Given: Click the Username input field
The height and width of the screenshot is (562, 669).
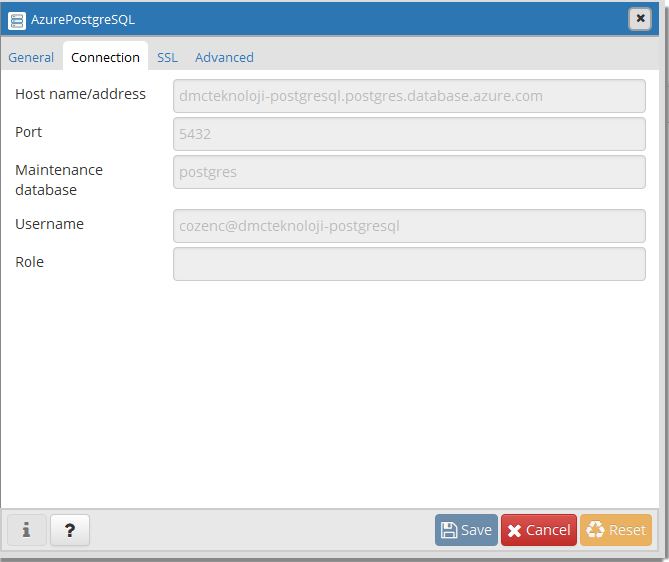Looking at the screenshot, I should (409, 226).
